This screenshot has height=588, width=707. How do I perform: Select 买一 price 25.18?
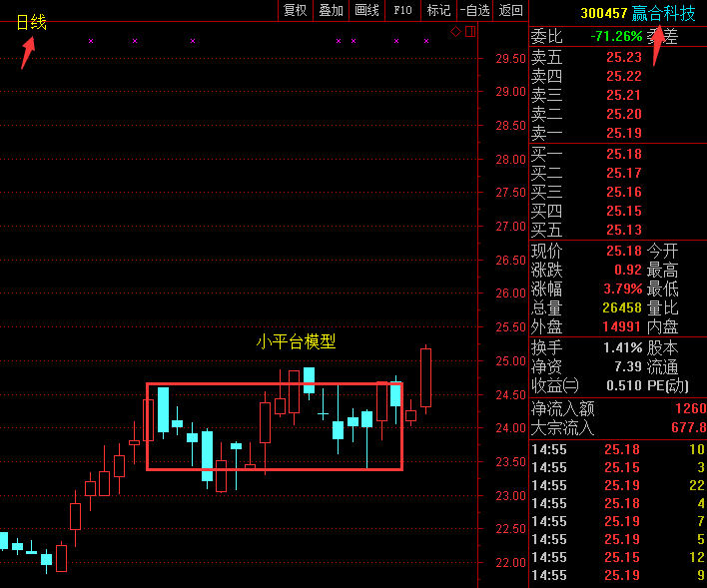coord(623,154)
